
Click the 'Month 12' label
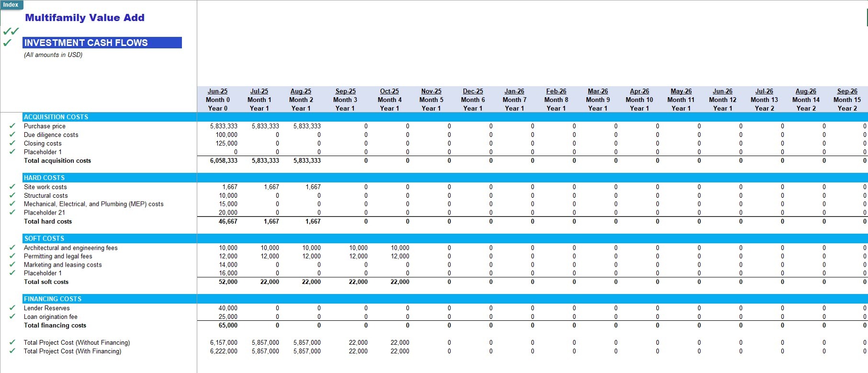point(722,100)
